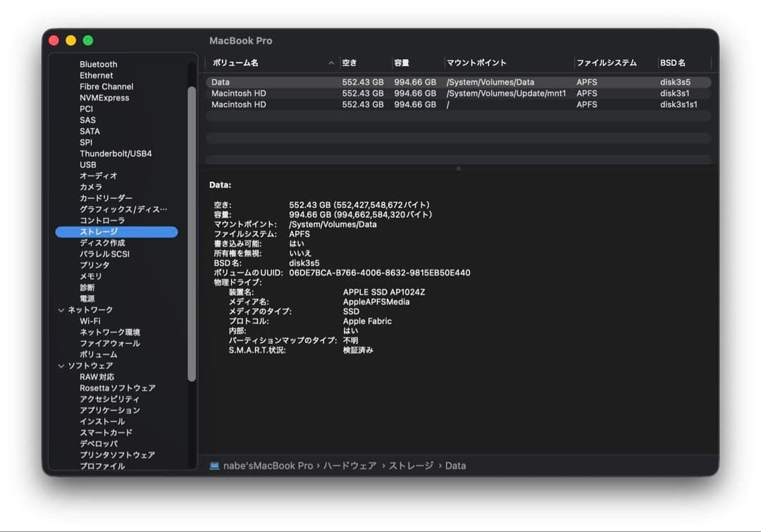Click the pane split divider handle

tap(459, 168)
